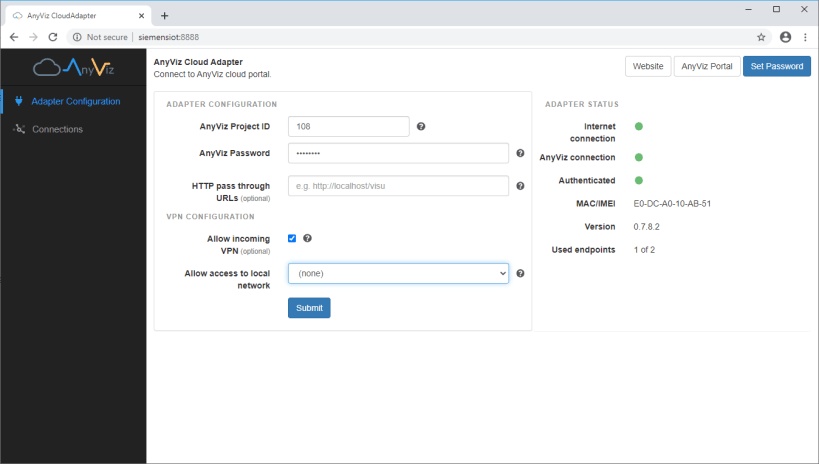Submit the adapter configuration form
This screenshot has width=819, height=464.
309,308
